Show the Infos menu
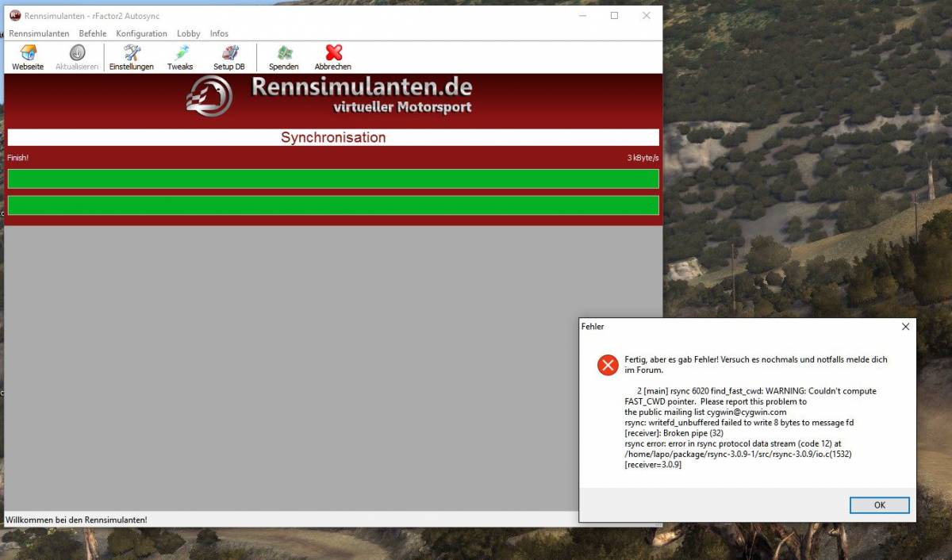 click(219, 33)
